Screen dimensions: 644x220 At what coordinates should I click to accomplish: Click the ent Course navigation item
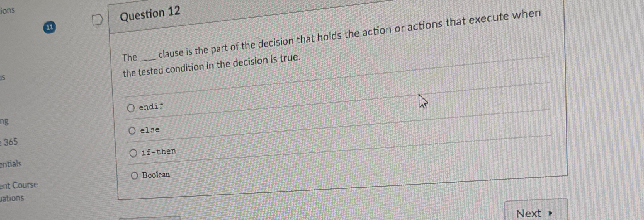tap(19, 185)
